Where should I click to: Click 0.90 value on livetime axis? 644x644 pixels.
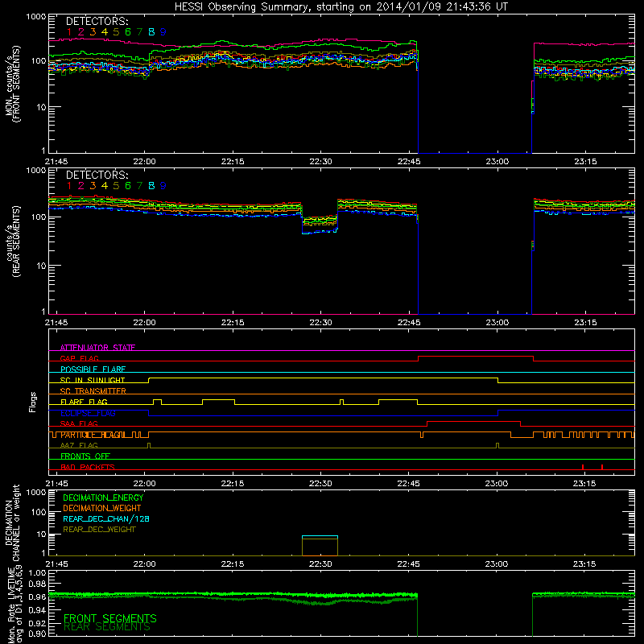37,634
